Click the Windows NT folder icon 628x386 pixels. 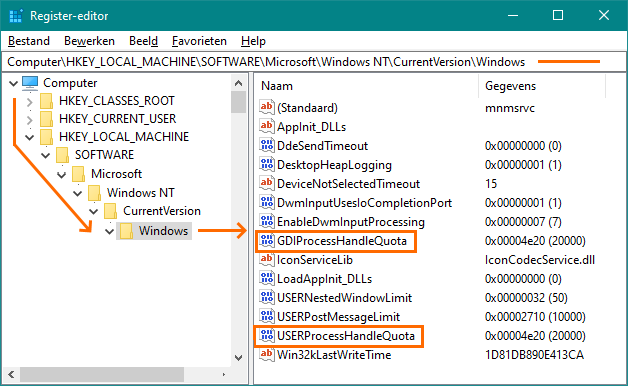pyautogui.click(x=94, y=193)
